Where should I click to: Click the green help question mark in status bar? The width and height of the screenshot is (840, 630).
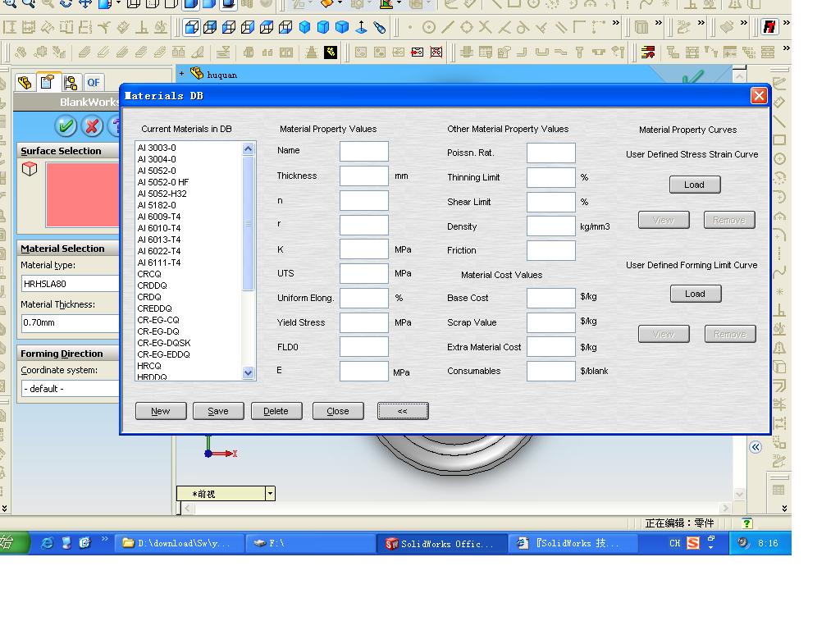(746, 523)
